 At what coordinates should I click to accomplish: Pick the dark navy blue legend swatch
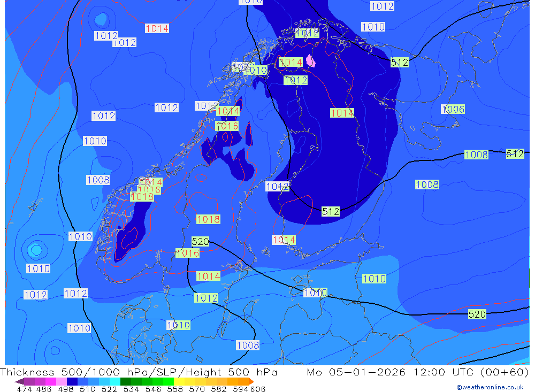click(x=72, y=381)
